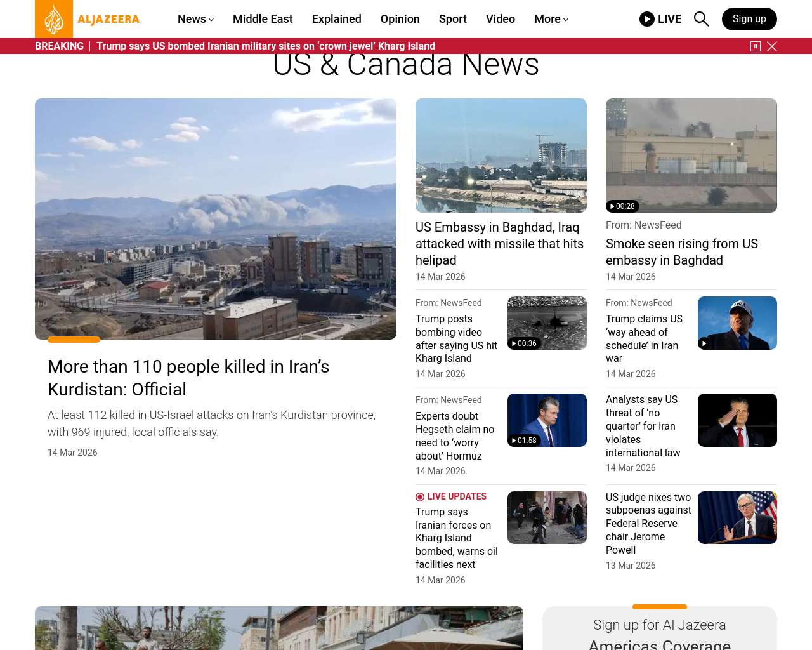Screen dimensions: 812x650
Task: Read US Embassy helipad missile article
Action: 499,244
